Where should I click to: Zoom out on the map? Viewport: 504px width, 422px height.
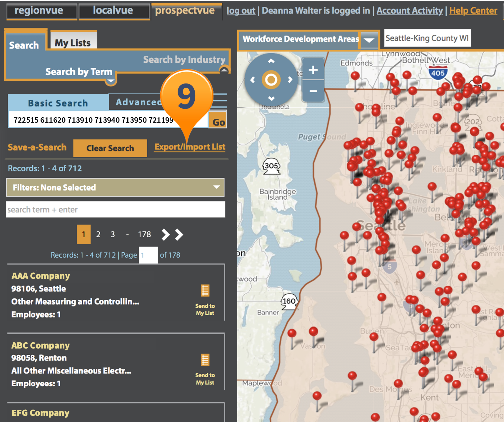pos(313,91)
